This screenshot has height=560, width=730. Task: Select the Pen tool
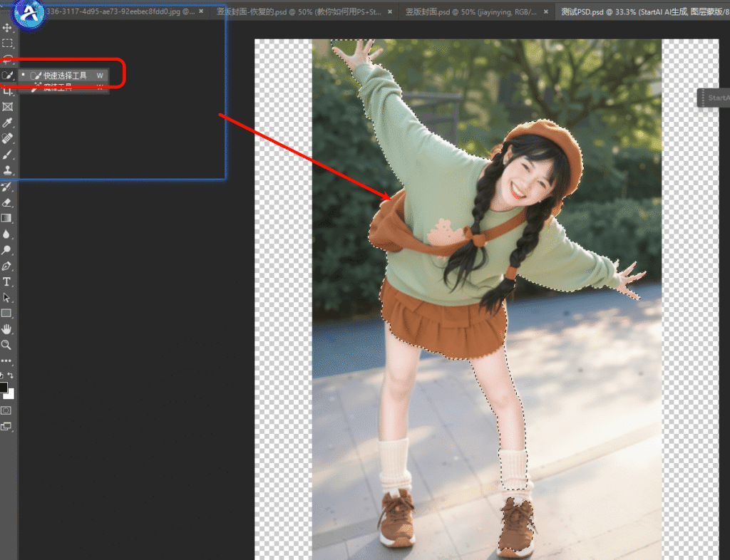[8, 266]
